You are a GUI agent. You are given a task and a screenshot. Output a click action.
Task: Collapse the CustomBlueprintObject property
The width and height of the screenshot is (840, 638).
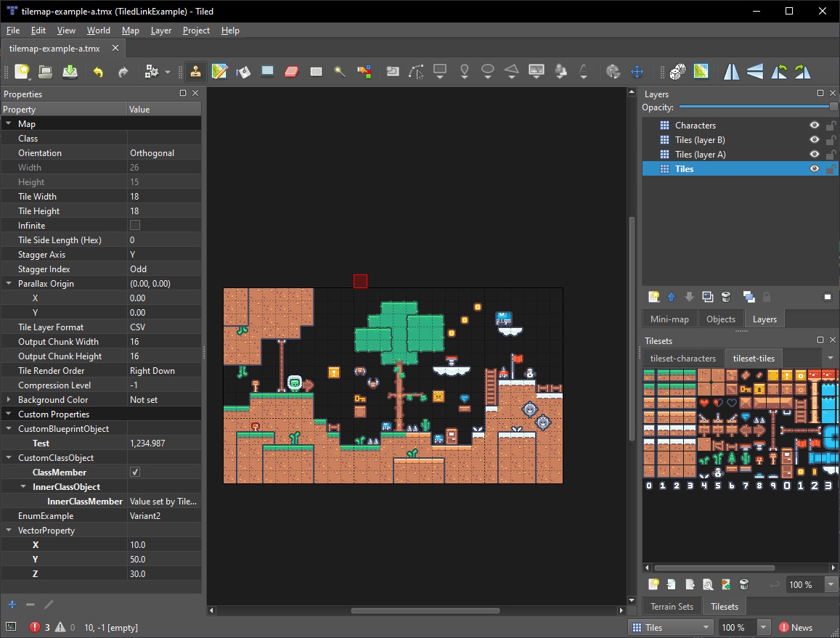9,428
